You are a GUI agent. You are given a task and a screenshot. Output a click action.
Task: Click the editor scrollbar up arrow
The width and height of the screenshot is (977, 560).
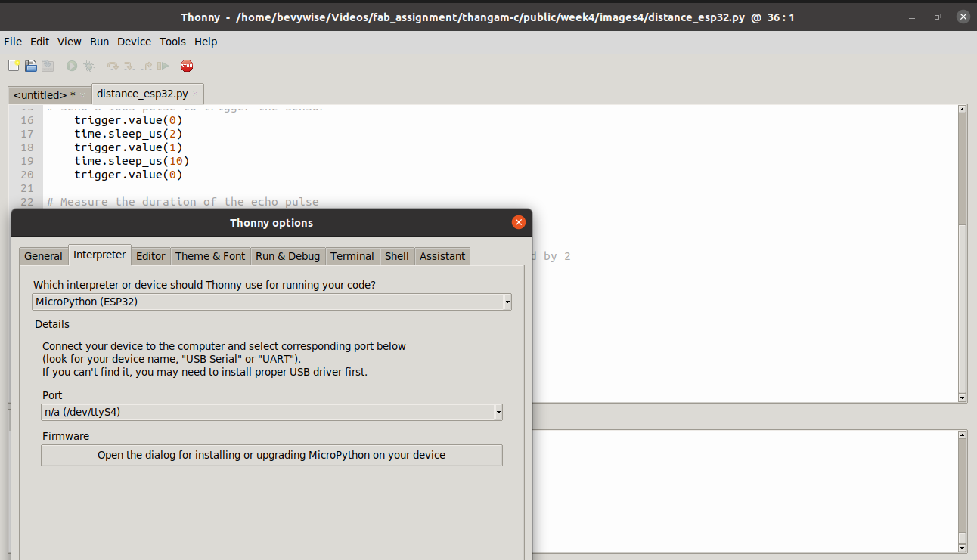coord(962,109)
